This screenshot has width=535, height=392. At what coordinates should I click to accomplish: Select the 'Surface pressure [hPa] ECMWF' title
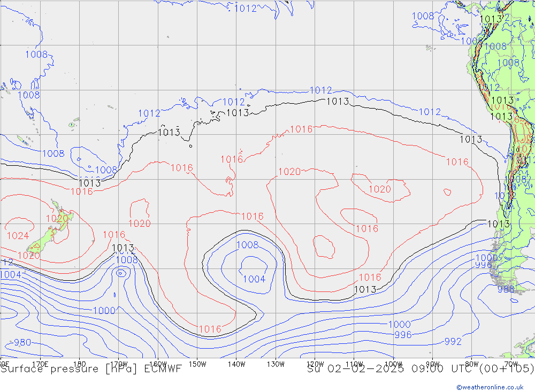(x=91, y=369)
